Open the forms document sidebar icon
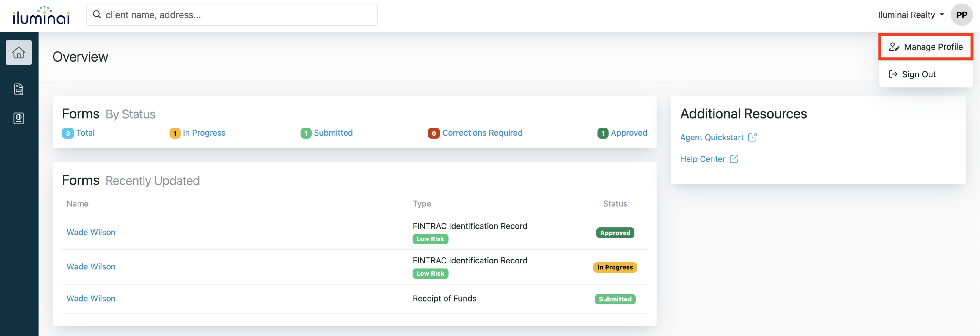Image resolution: width=980 pixels, height=336 pixels. point(19,89)
